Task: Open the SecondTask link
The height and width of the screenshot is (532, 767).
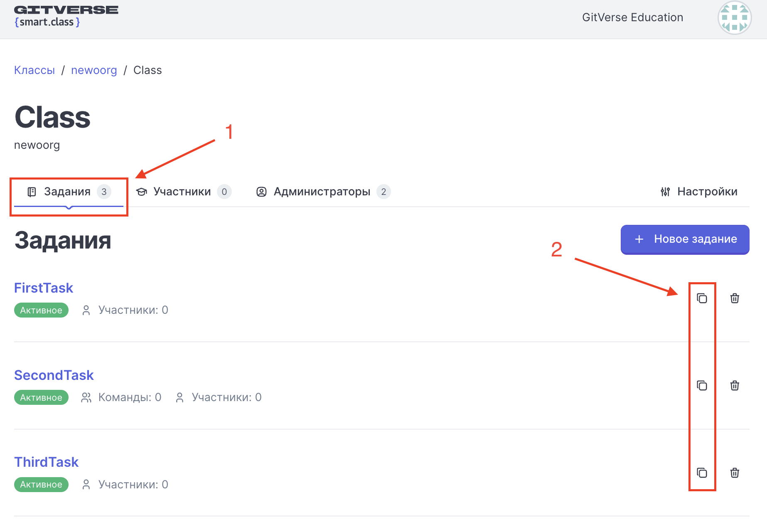Action: coord(54,375)
